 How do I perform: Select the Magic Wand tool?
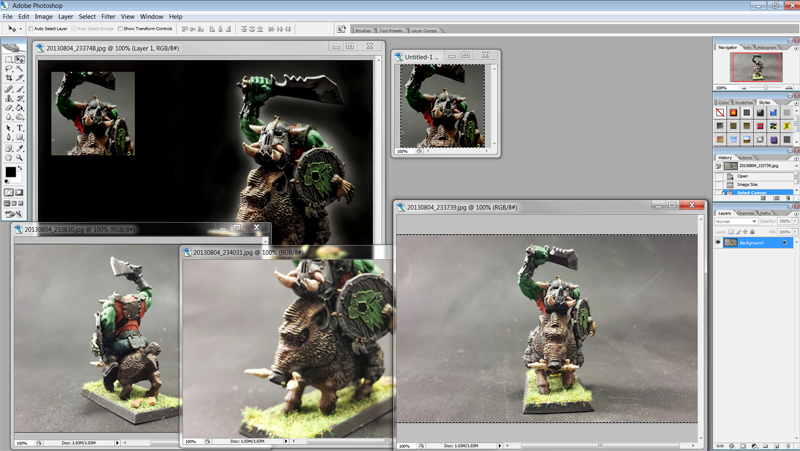(x=19, y=69)
